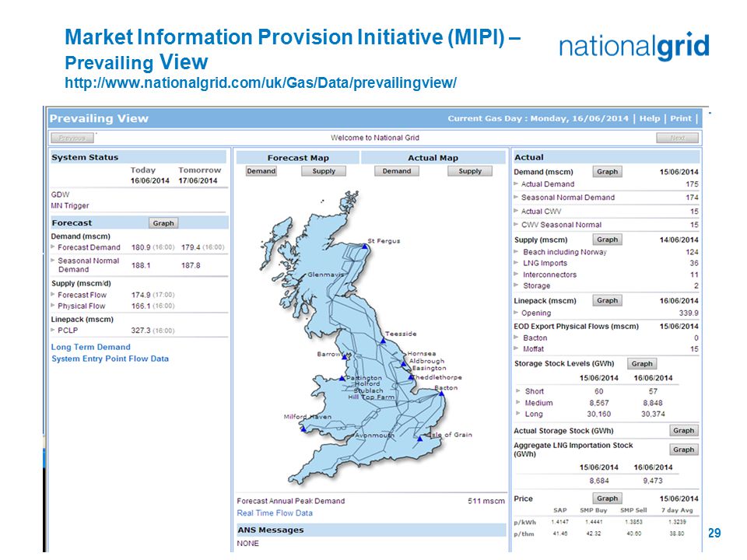Open Graph for Actual Storage Stock
Viewport: 747px width, 560px height.
click(684, 430)
